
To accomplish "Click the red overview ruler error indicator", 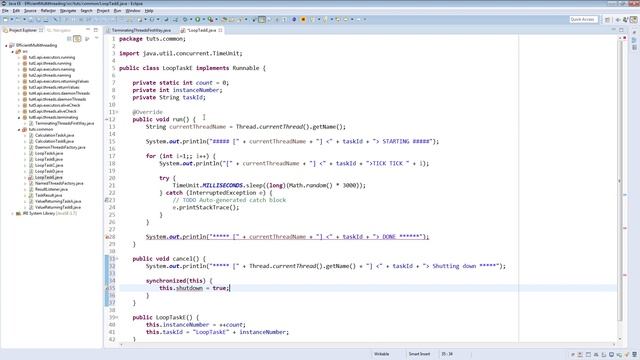I will click(x=624, y=38).
